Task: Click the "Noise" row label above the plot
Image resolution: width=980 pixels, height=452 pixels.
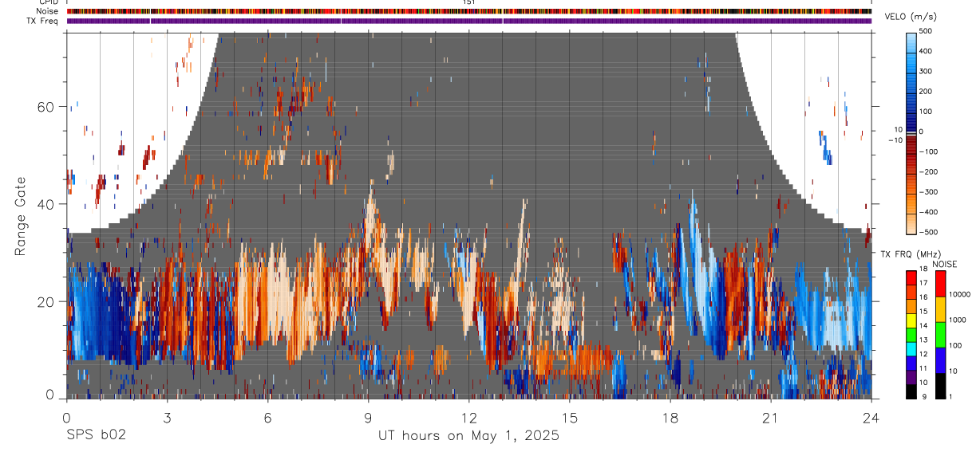Action: pos(48,11)
